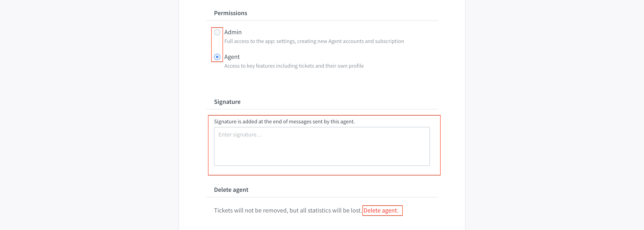Click the red Delete agent link
The image size is (644, 230).
[x=381, y=211]
